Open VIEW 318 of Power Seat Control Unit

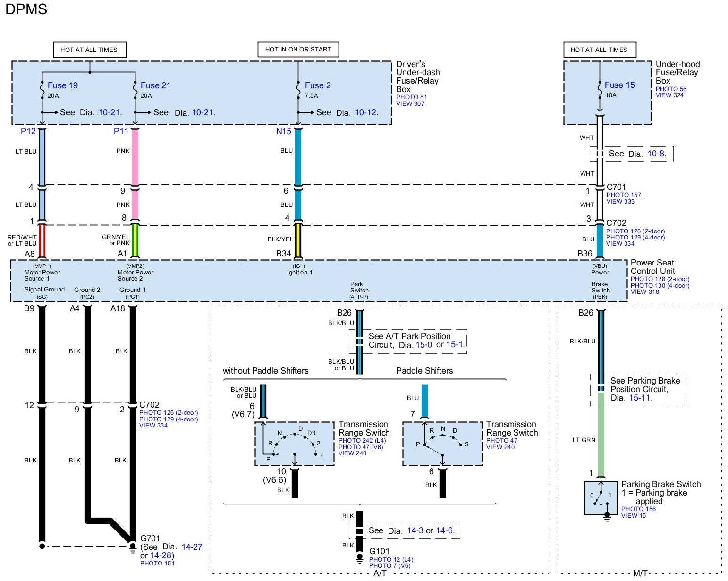(x=645, y=292)
